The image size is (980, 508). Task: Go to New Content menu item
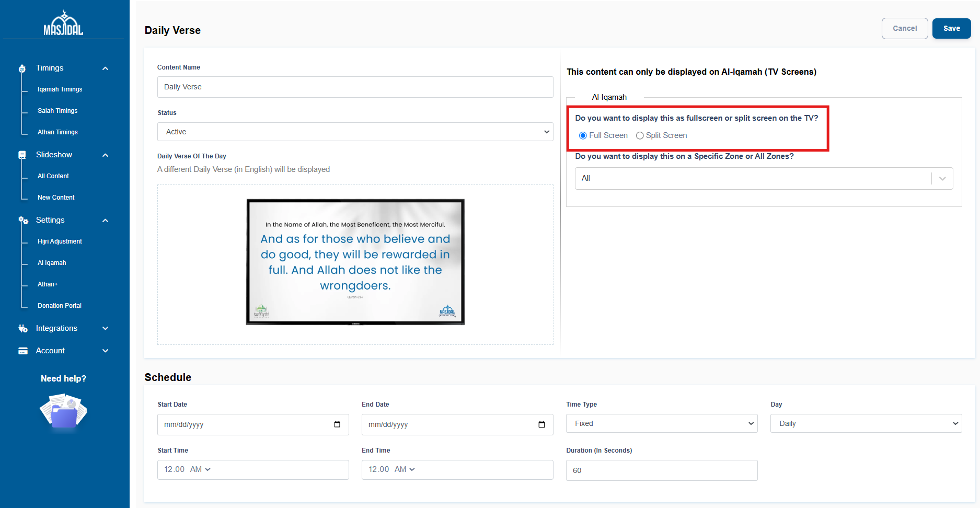click(56, 198)
